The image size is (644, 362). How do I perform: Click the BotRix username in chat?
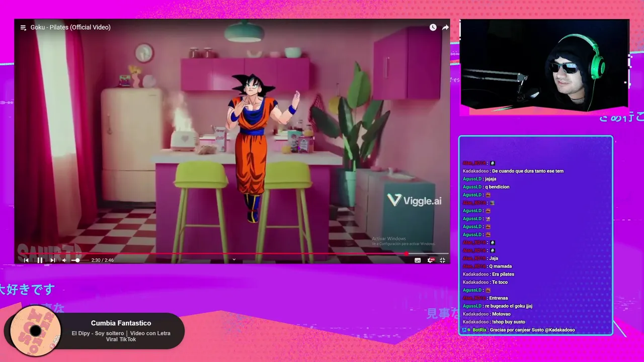479,330
